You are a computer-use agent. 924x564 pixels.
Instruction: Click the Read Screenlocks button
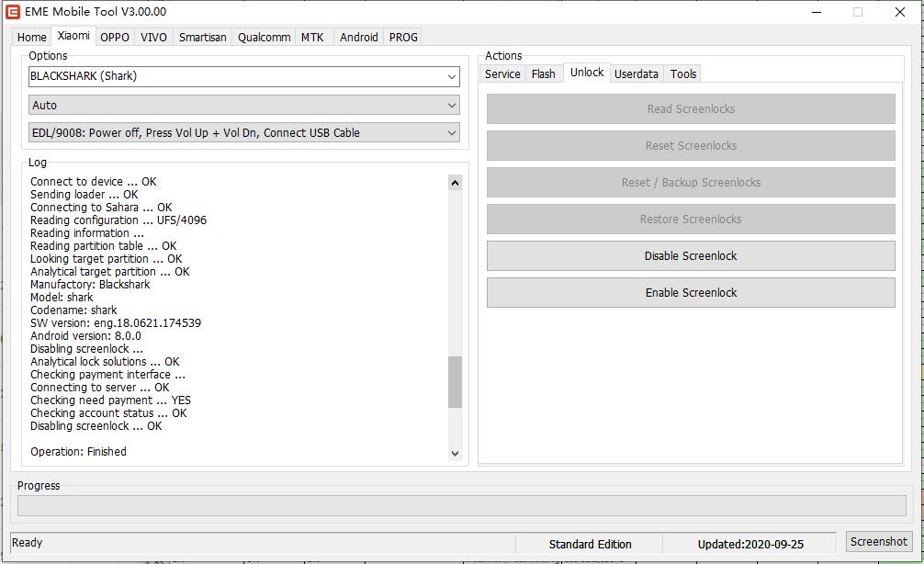(691, 109)
